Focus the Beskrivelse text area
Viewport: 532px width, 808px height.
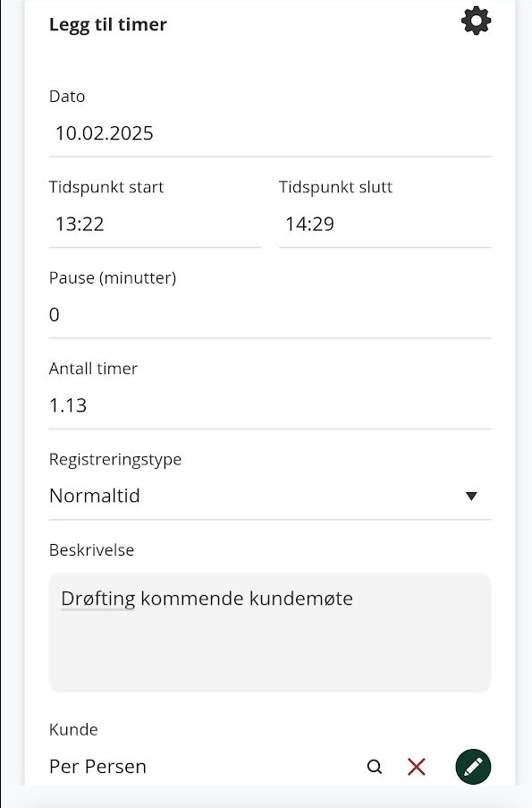[x=270, y=633]
